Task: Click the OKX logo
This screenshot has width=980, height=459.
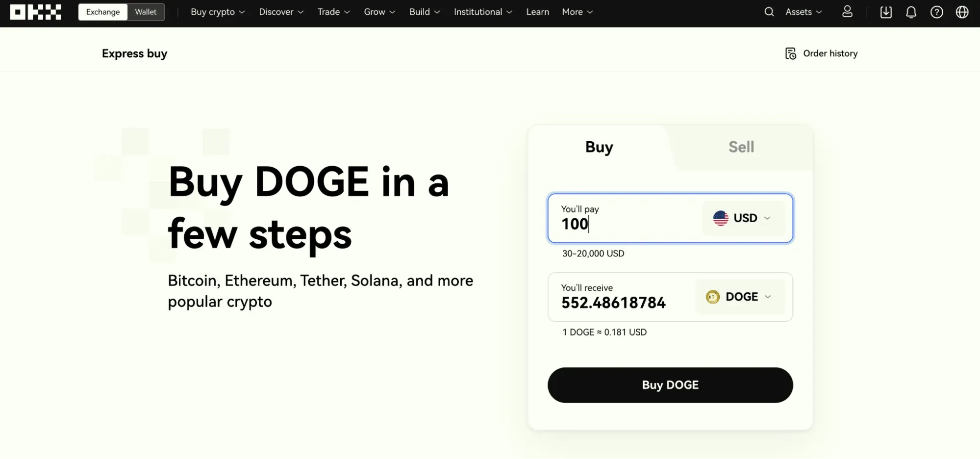Action: pyautogui.click(x=35, y=12)
